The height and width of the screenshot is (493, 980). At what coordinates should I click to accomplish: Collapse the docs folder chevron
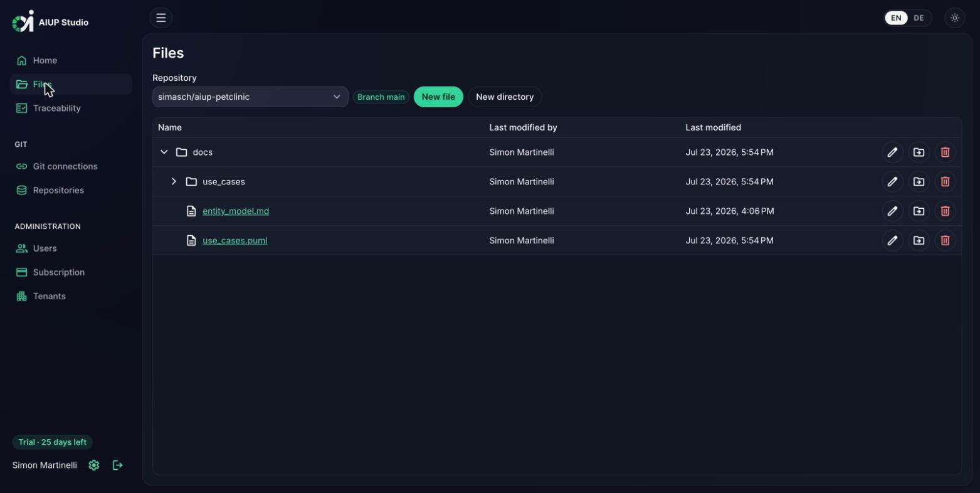point(164,152)
